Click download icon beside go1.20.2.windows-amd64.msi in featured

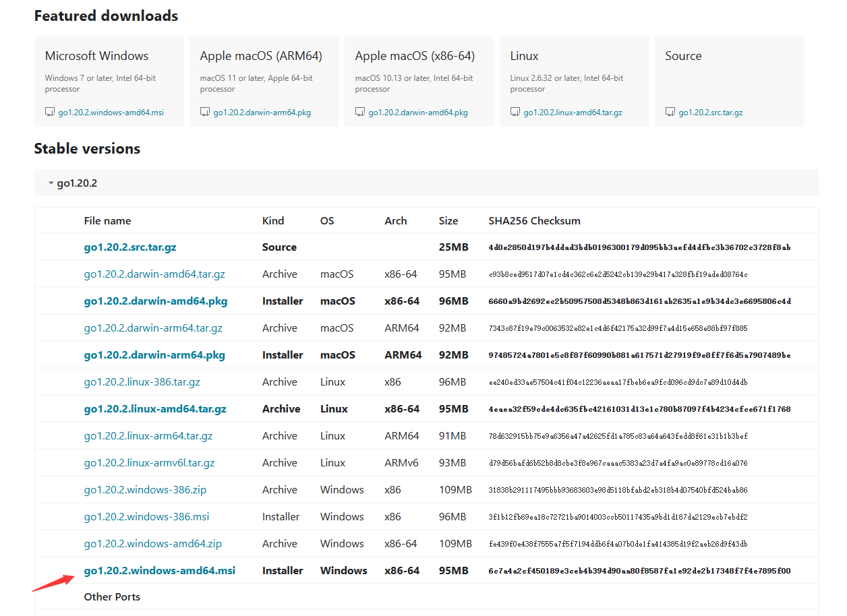pos(50,112)
